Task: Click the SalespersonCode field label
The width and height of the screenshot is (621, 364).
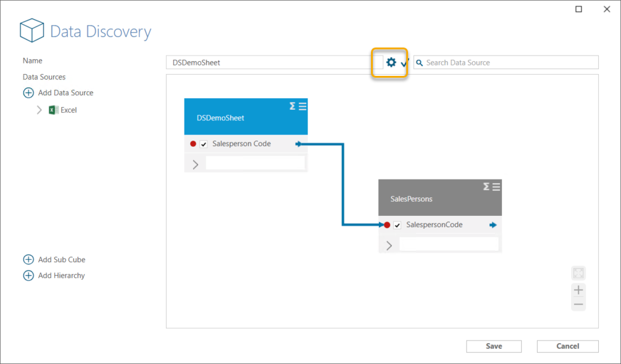Action: click(x=435, y=225)
